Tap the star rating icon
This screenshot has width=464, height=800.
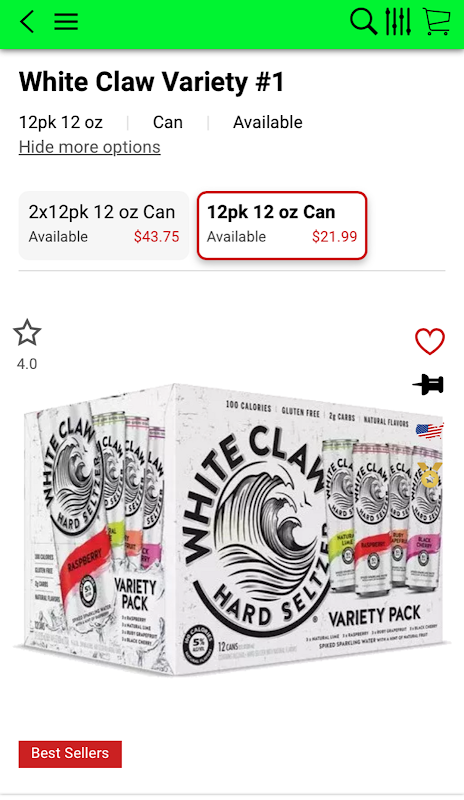tap(27, 333)
